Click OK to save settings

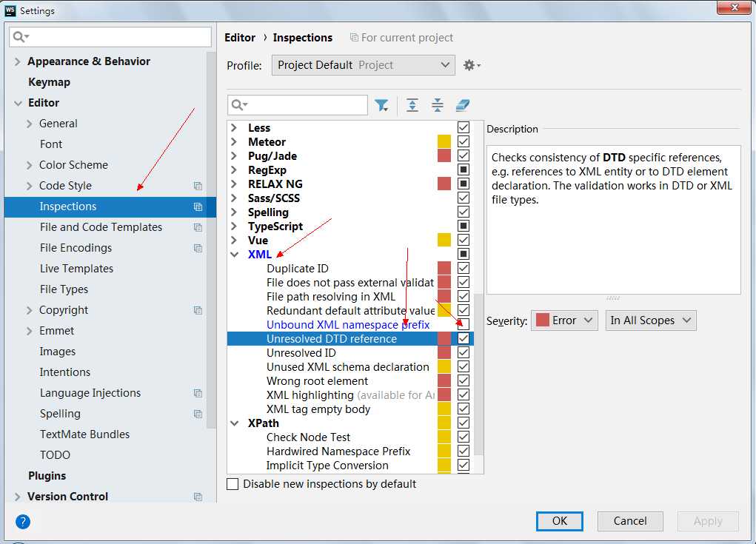(559, 521)
